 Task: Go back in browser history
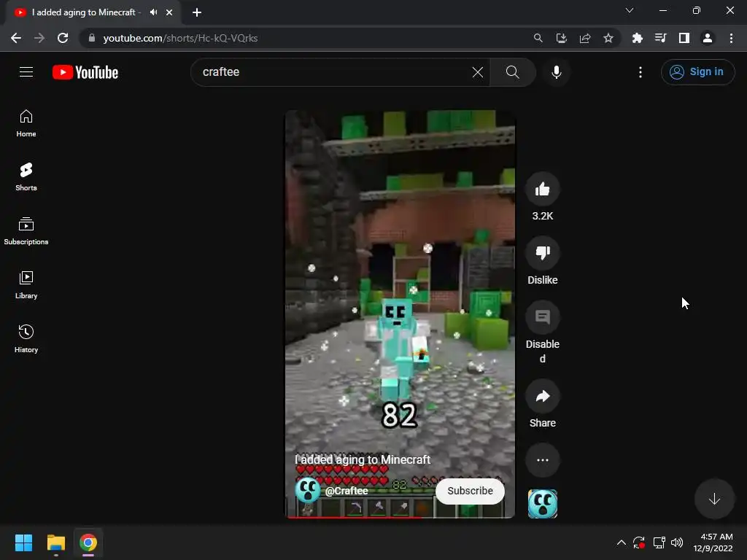(16, 38)
